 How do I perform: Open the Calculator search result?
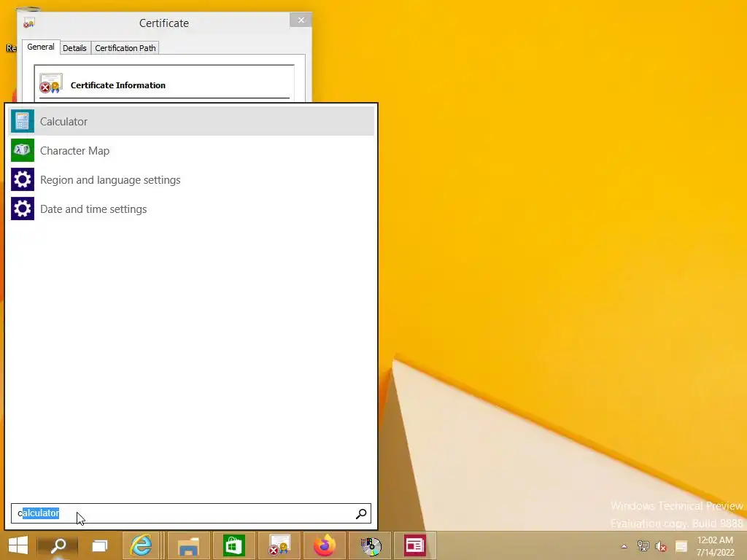click(x=191, y=122)
